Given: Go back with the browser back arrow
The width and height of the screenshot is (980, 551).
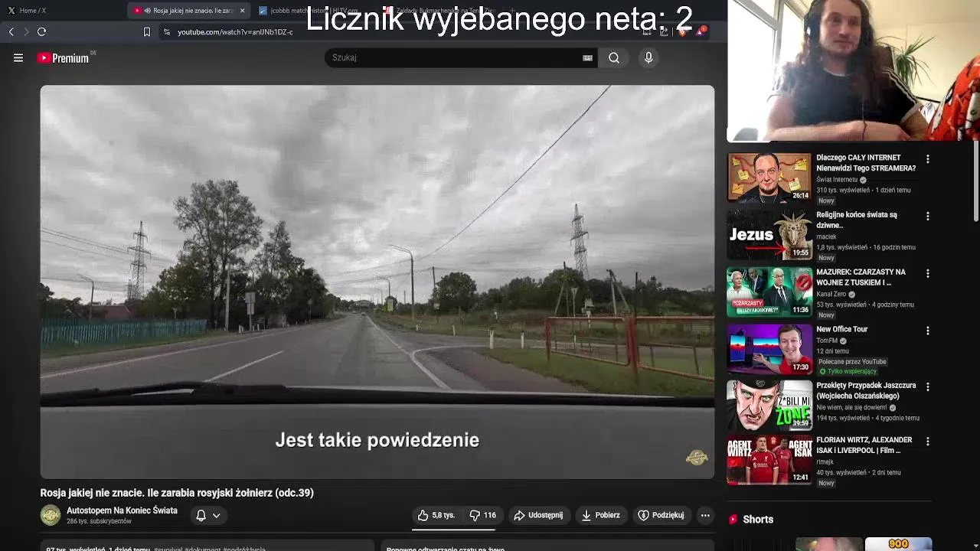Looking at the screenshot, I should tap(11, 31).
